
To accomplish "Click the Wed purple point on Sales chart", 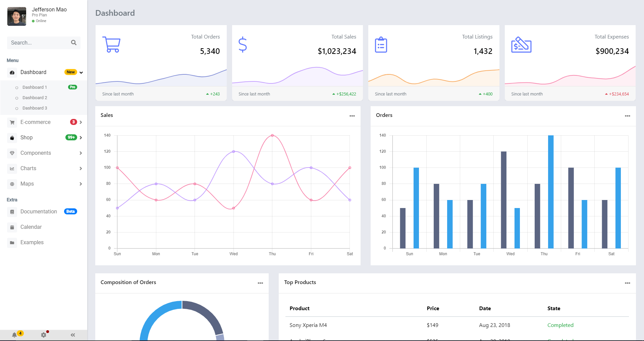I will click(233, 151).
